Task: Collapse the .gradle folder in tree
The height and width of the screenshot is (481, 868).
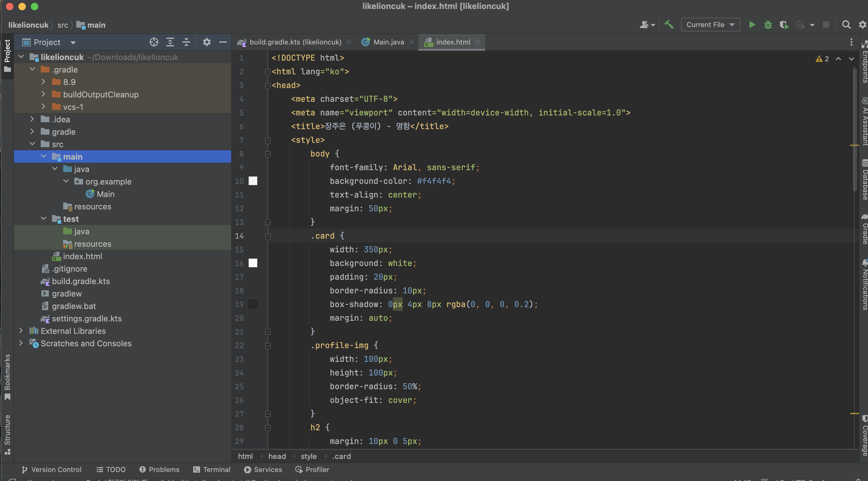Action: [32, 69]
